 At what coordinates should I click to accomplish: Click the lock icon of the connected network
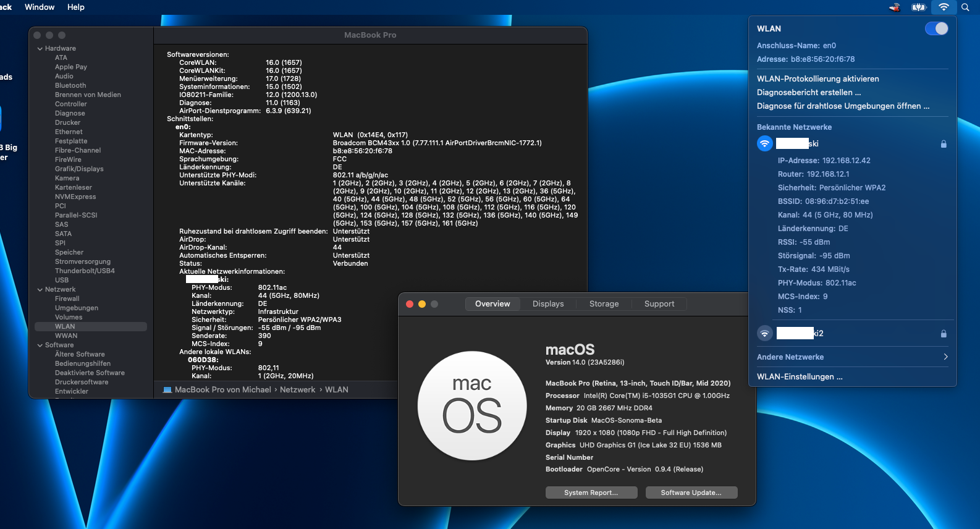pos(944,144)
